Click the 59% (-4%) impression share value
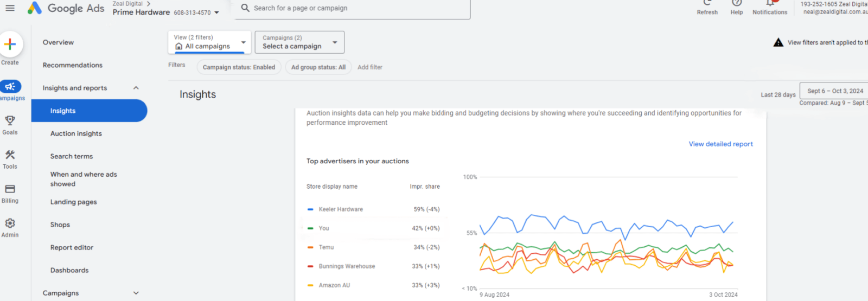The width and height of the screenshot is (868, 301). pyautogui.click(x=426, y=209)
